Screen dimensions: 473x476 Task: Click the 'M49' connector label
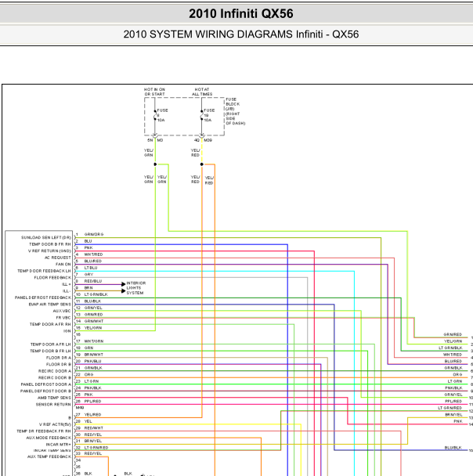point(80,408)
